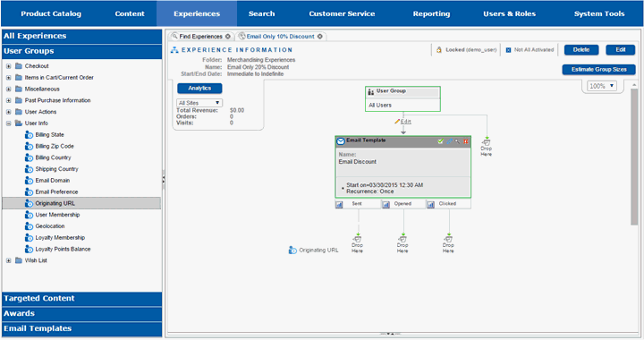644x340 pixels.
Task: Click the Drop Here target under Sent
Action: (x=357, y=243)
